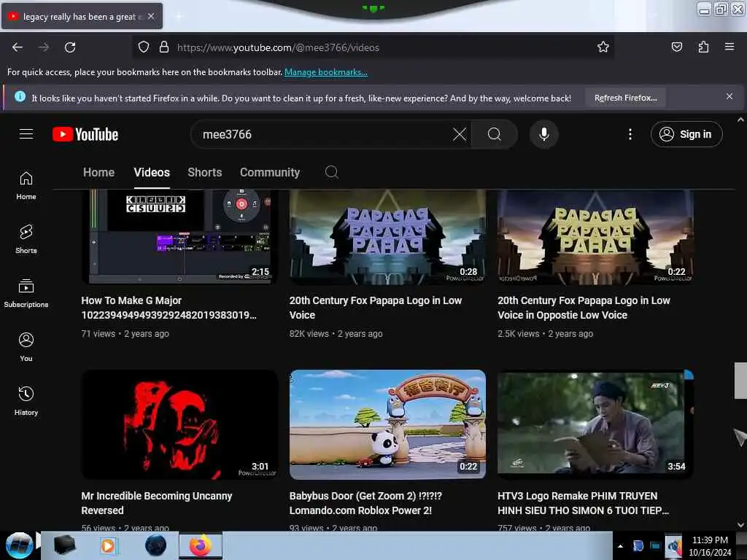Play the blue Papapa logo thumbnail 0:28
The height and width of the screenshot is (560, 747).
pos(388,237)
